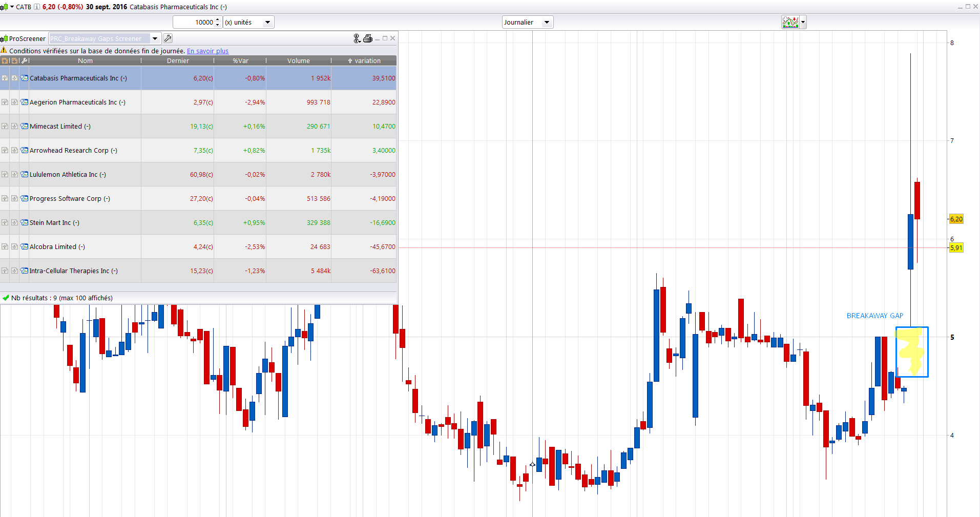The width and height of the screenshot is (980, 517).
Task: Click the 6,20 price label on axis
Action: [956, 219]
